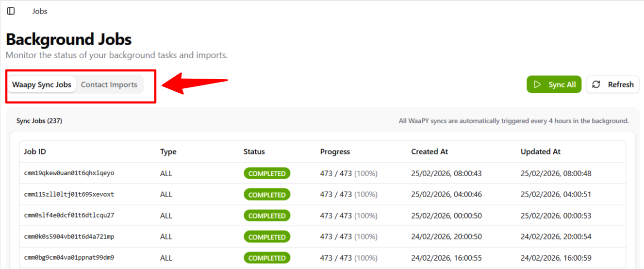Click the Sync Jobs (237) label
Image resolution: width=644 pixels, height=269 pixels.
click(39, 121)
